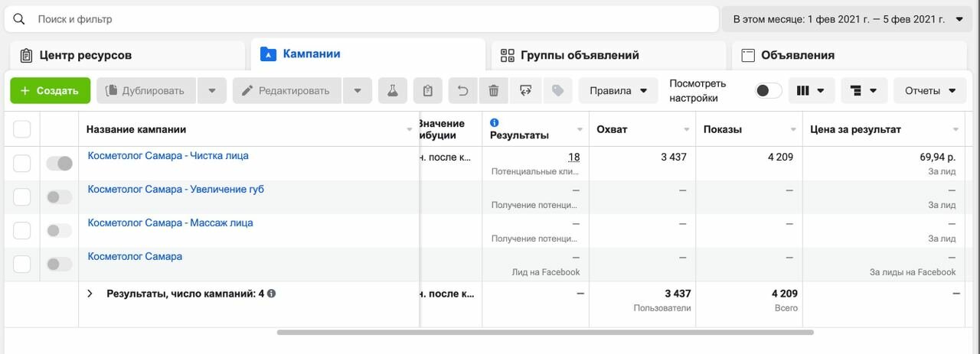
Task: Click the Дублировать button
Action: pyautogui.click(x=146, y=90)
